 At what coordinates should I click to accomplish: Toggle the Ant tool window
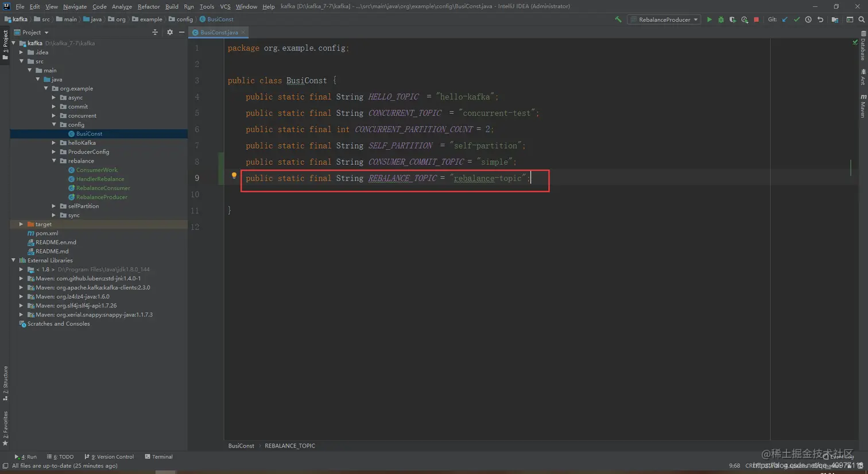pos(863,77)
